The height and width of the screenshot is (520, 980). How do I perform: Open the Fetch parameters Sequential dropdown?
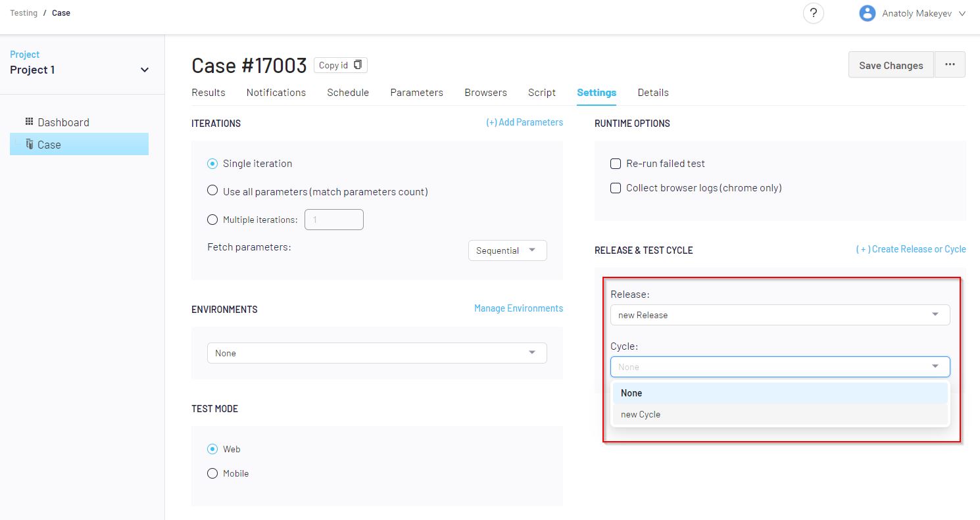pos(507,250)
